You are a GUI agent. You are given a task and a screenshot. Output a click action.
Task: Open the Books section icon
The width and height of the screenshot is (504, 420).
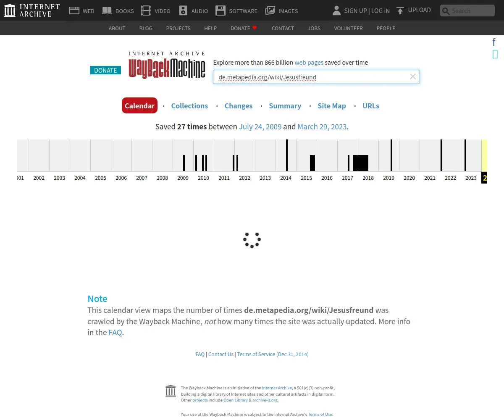107,10
